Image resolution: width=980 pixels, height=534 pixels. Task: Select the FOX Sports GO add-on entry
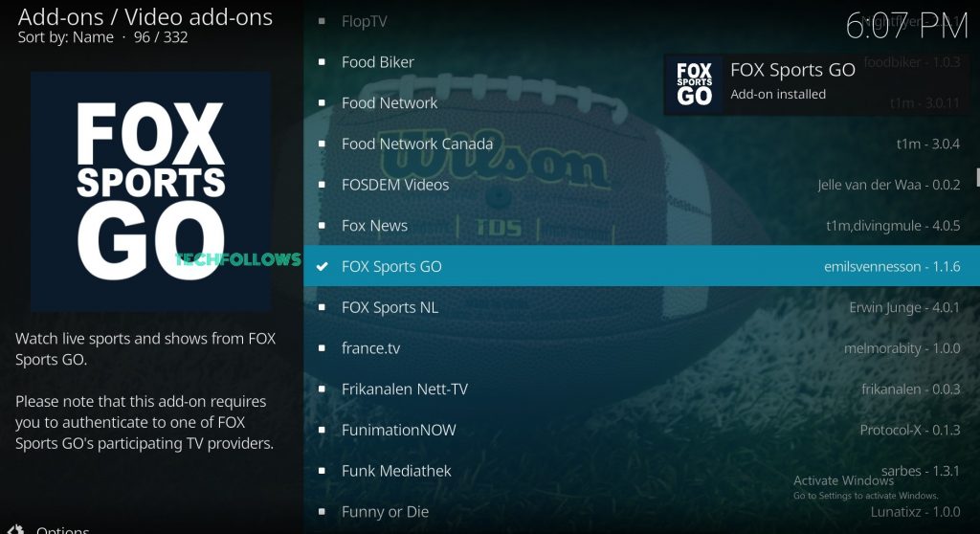(x=641, y=266)
